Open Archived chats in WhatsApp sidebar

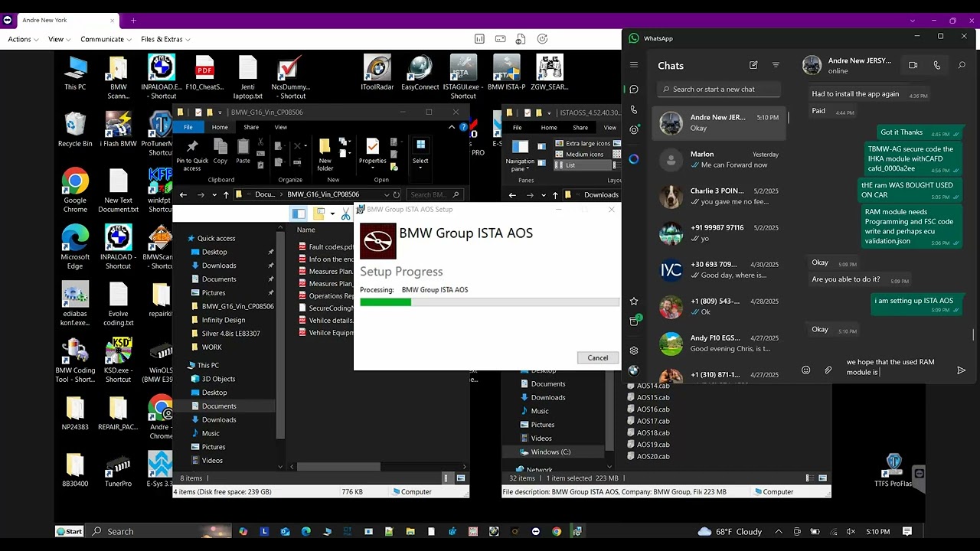click(634, 321)
